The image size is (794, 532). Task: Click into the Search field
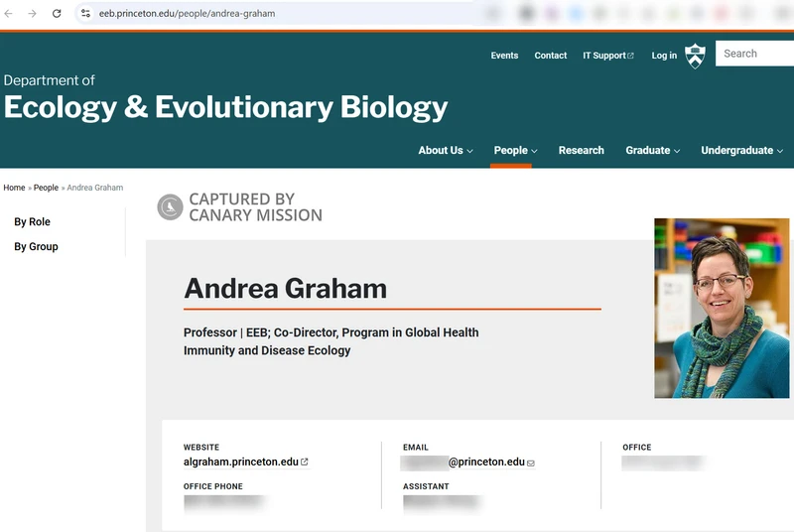pos(754,54)
